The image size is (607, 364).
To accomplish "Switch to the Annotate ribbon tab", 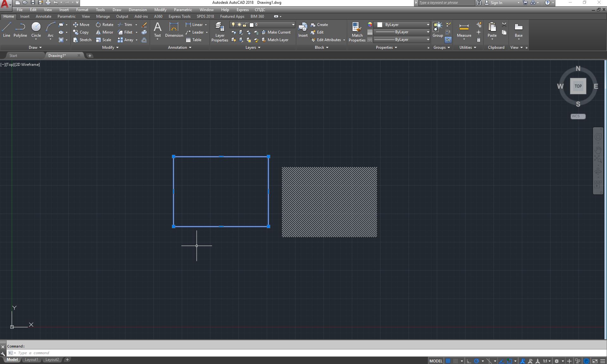I will pos(43,16).
